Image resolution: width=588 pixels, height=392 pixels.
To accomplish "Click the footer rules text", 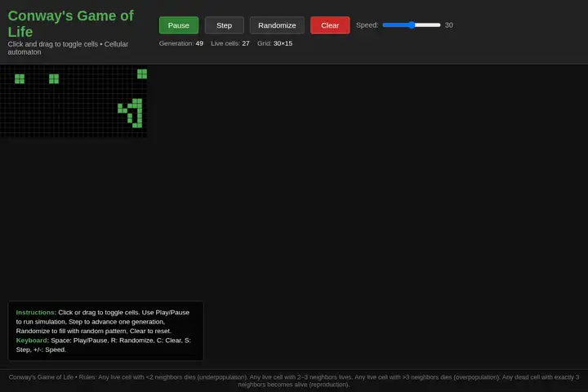I will [294, 381].
